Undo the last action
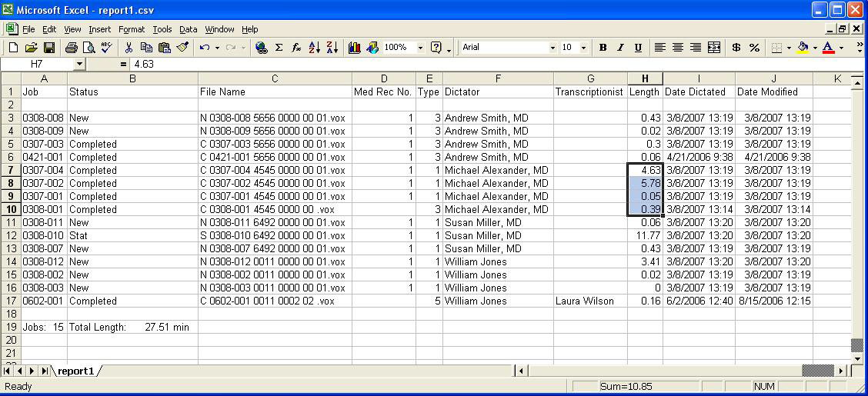 tap(204, 48)
